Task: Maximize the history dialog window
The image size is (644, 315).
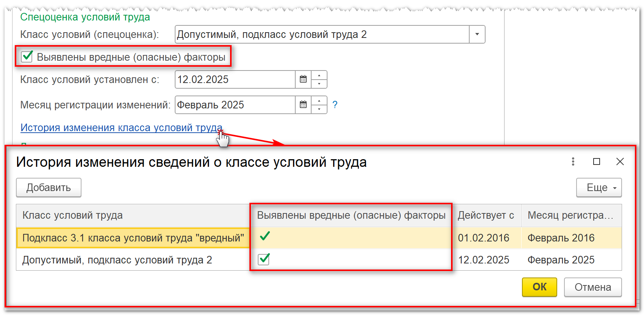Action: point(596,162)
